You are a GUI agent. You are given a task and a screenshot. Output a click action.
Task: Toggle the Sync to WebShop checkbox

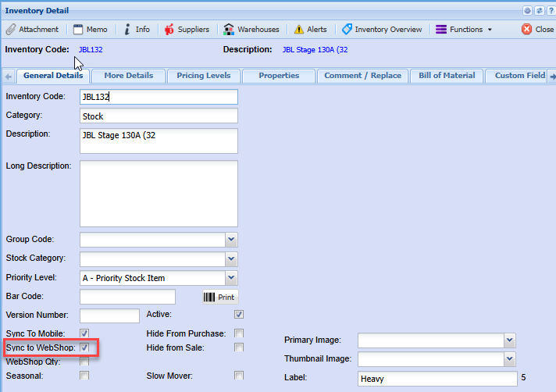84,347
